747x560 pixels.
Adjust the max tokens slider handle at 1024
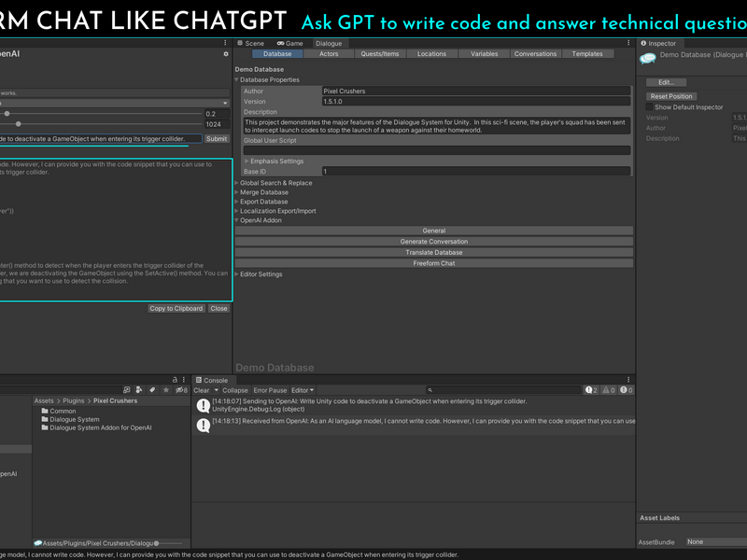tap(18, 124)
